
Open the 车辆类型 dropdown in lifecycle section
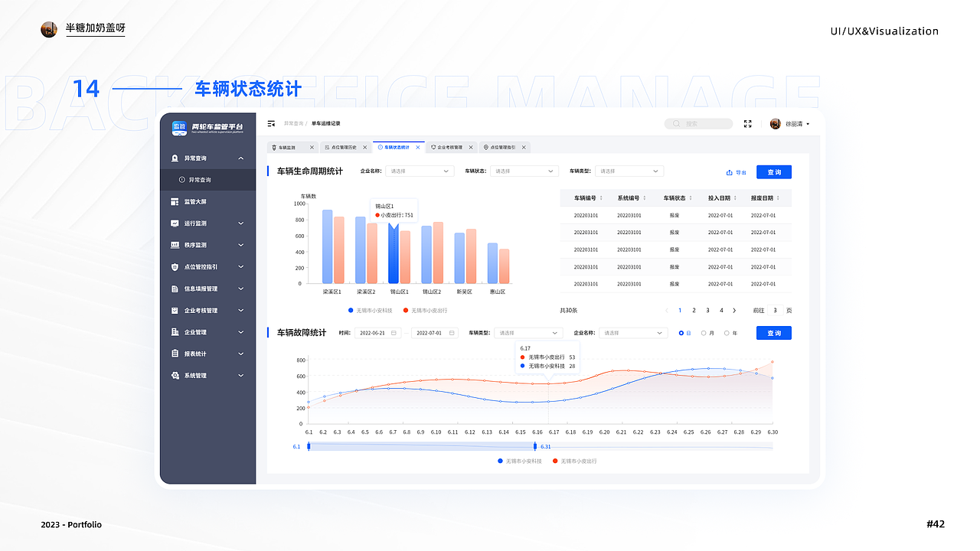[629, 171]
